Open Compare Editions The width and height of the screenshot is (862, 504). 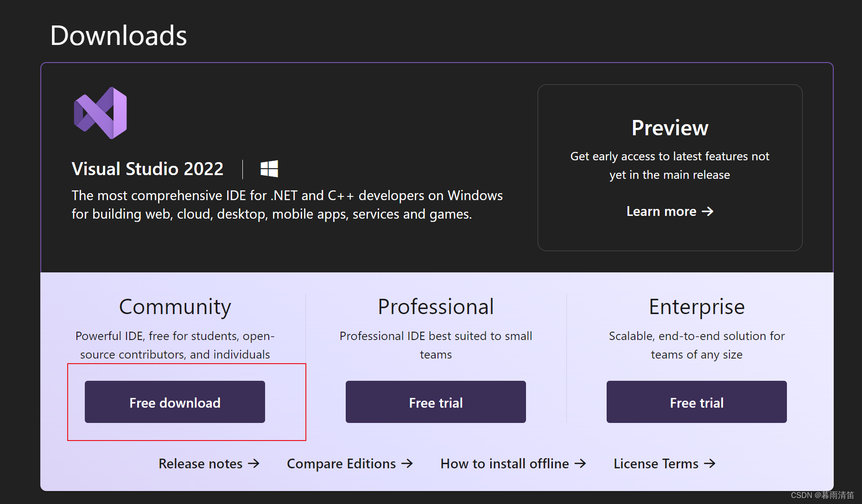click(342, 463)
